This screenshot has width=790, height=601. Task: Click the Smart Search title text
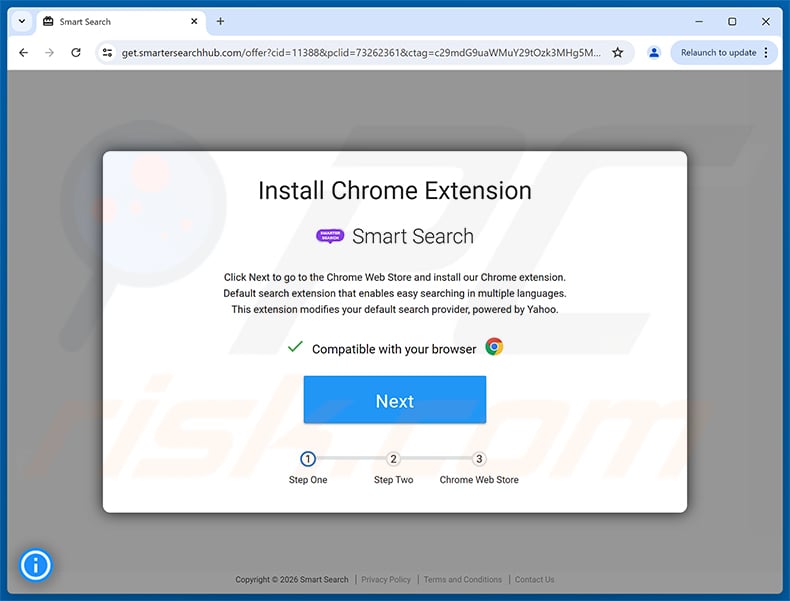(413, 236)
